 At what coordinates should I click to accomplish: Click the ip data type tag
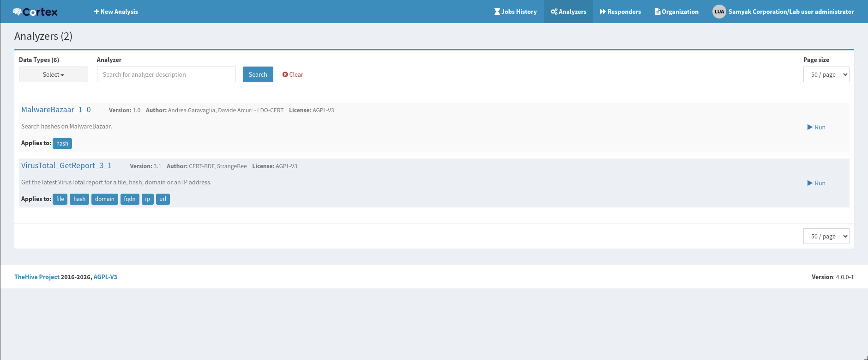pos(148,199)
